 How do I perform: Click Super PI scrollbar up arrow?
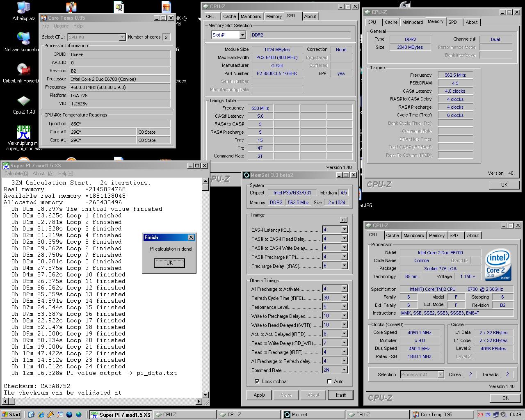[x=205, y=181]
